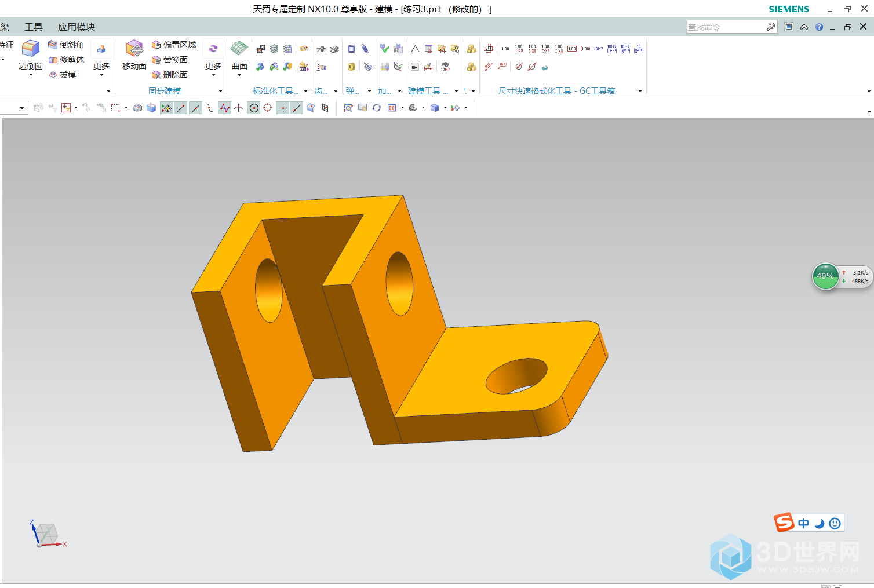The width and height of the screenshot is (874, 588).
Task: Click the 49% network speed floating widget
Action: (842, 276)
